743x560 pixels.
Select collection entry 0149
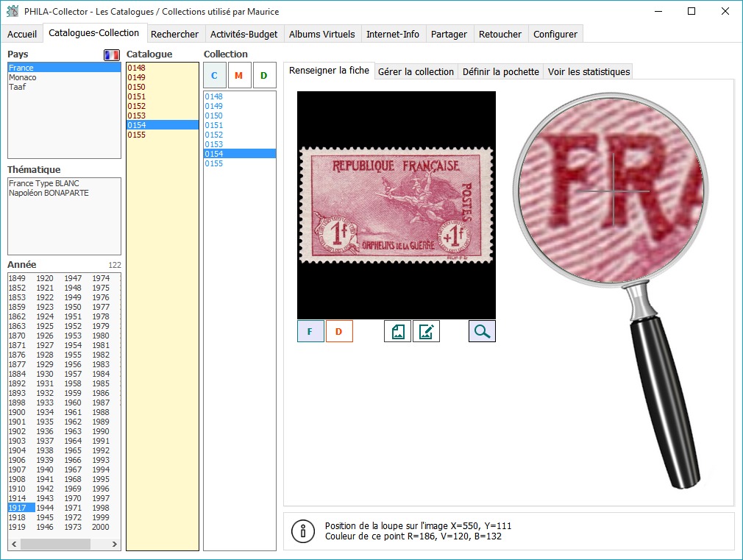240,106
